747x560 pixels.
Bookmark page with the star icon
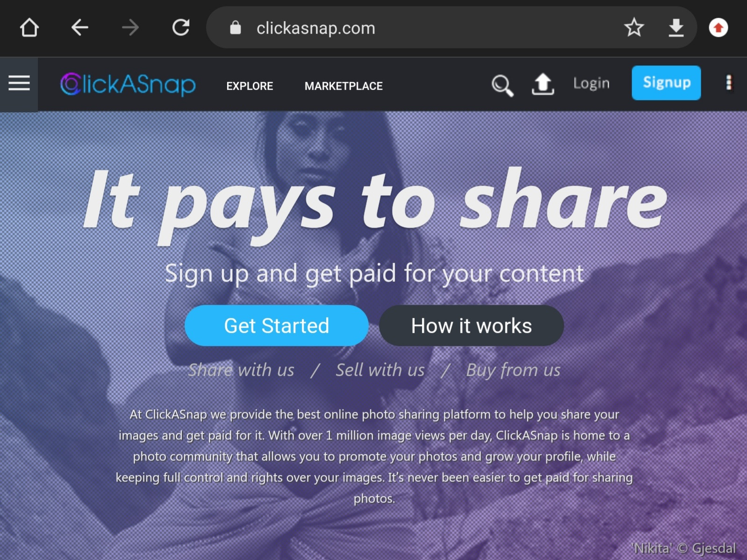pos(634,28)
